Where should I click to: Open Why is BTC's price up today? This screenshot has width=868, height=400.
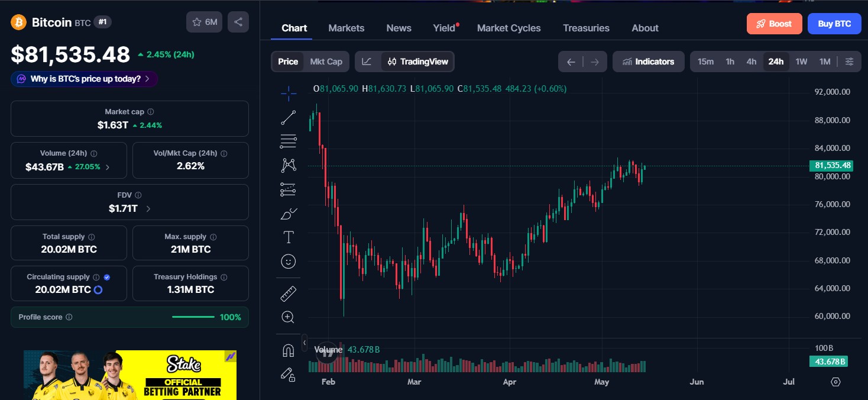point(84,79)
